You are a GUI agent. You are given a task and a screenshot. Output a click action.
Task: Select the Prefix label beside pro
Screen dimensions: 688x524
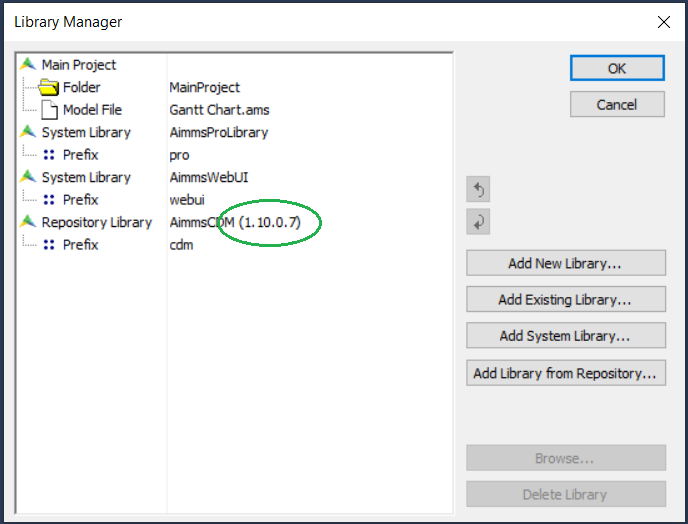tap(81, 154)
